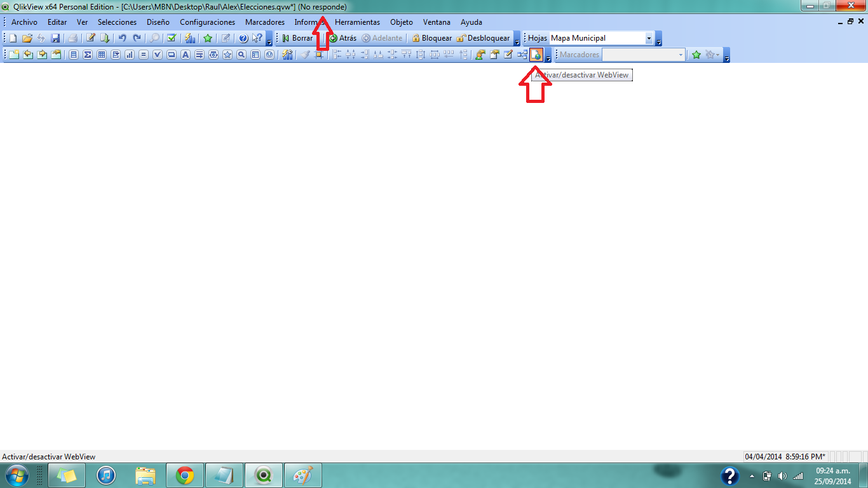Open the Edit Script window

point(89,38)
